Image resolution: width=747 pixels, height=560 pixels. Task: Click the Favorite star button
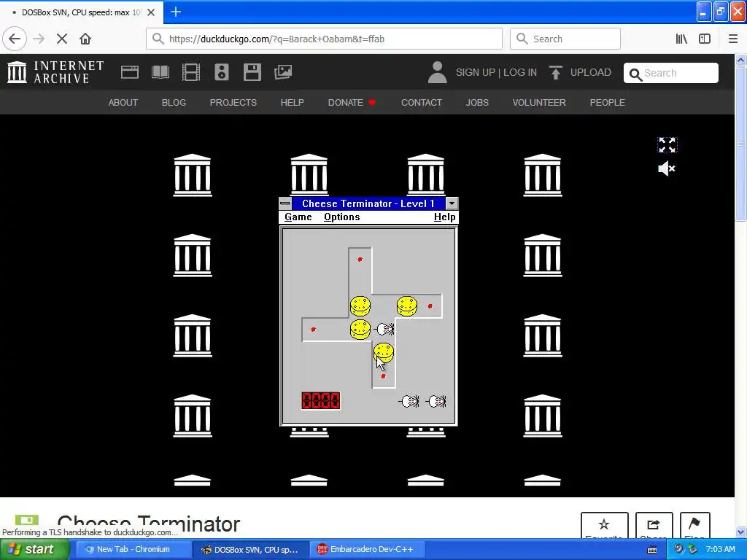click(x=604, y=525)
